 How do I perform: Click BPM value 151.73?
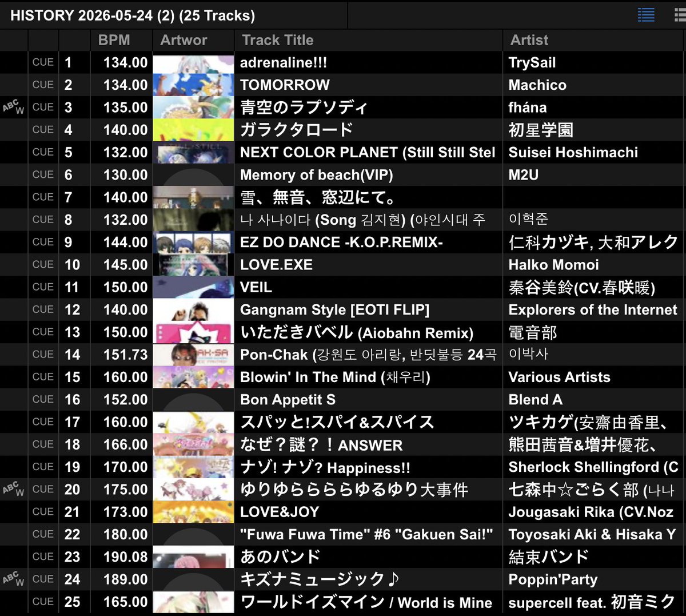[125, 355]
